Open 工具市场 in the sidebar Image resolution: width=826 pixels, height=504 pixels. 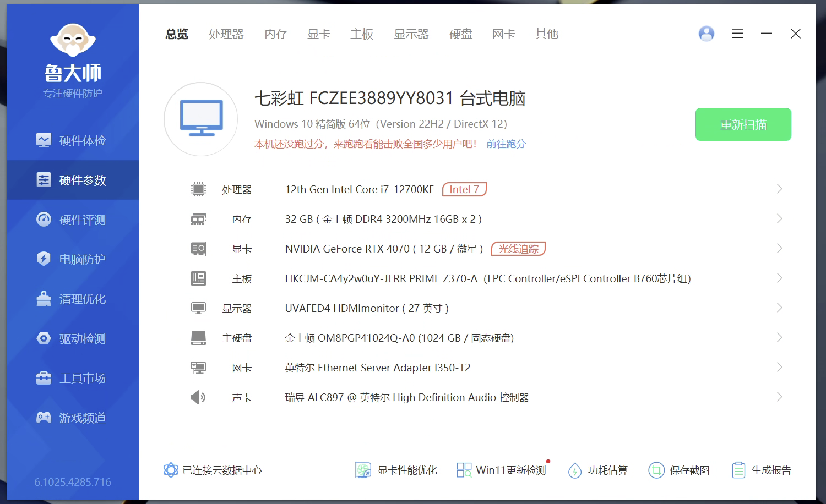(72, 378)
